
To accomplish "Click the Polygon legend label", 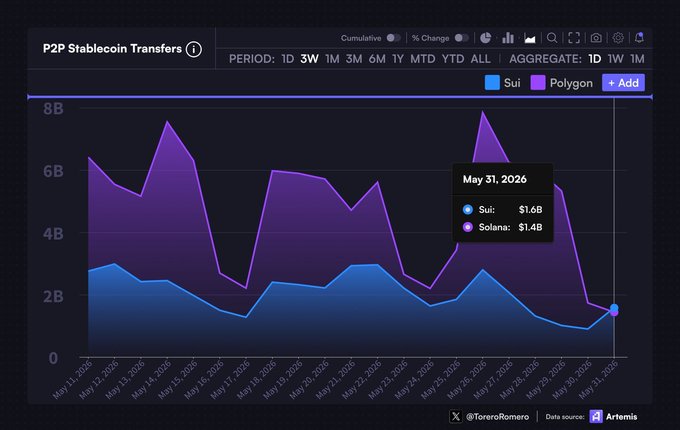I will pos(571,83).
